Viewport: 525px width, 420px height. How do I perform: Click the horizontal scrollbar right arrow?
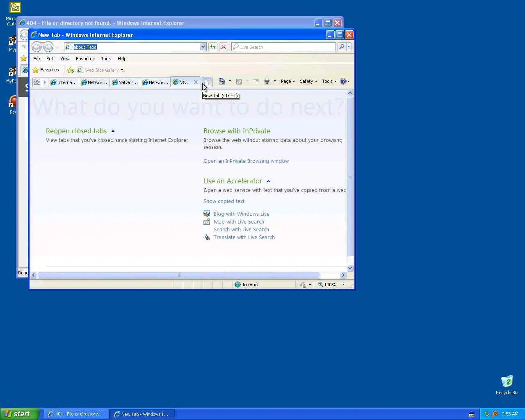[x=343, y=275]
